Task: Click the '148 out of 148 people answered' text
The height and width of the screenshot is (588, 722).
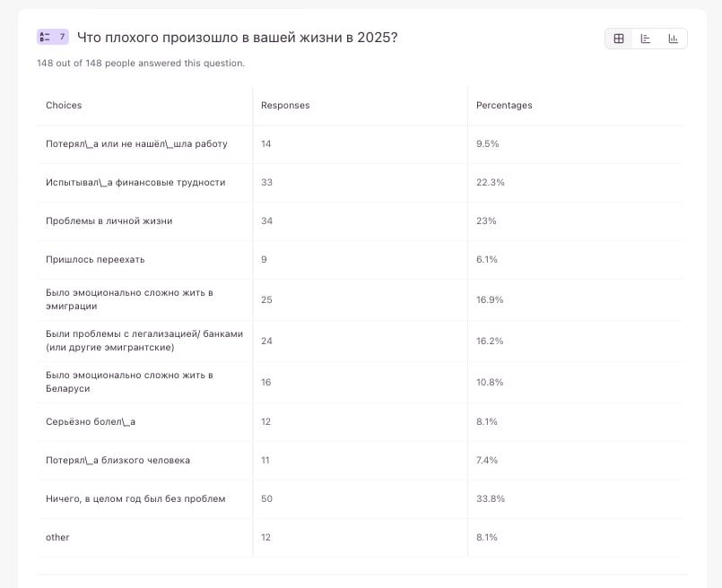Action: (141, 63)
